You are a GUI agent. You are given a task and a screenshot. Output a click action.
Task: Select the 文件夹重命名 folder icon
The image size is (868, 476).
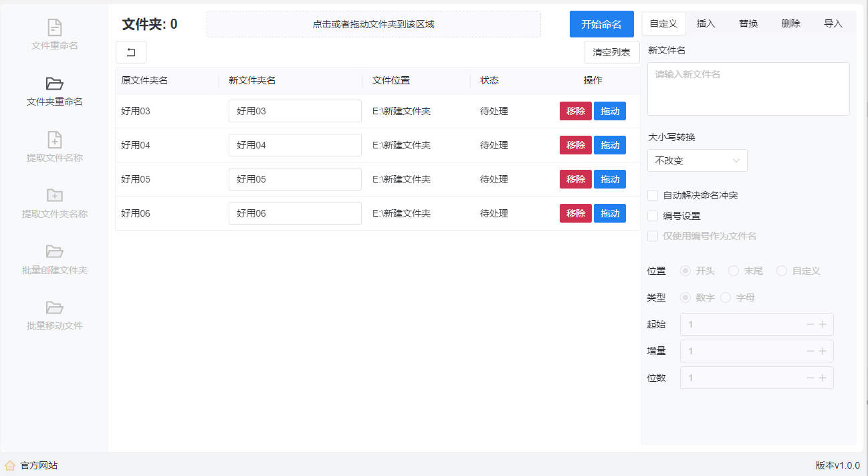(54, 84)
